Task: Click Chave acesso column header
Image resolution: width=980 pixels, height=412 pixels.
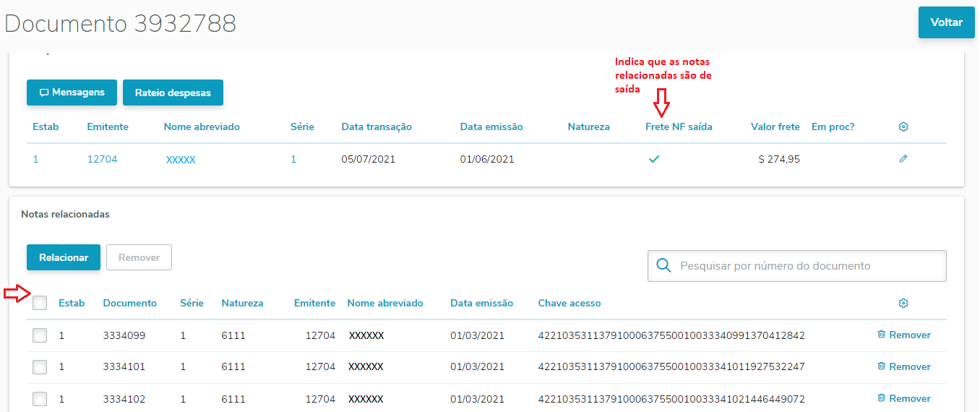Action: (x=569, y=303)
